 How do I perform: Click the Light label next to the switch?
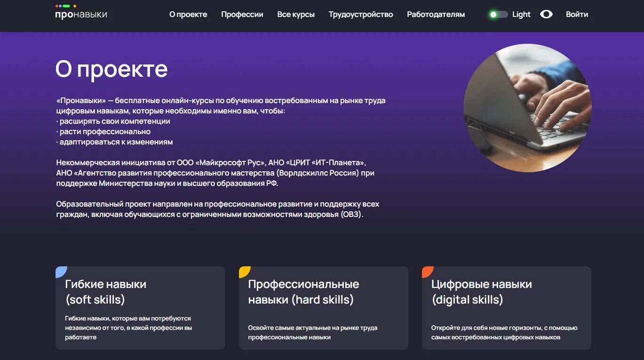(x=520, y=14)
